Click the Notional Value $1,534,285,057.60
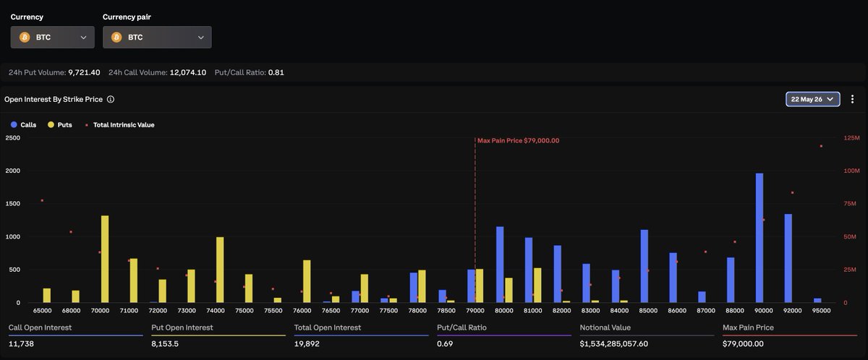 pos(614,343)
